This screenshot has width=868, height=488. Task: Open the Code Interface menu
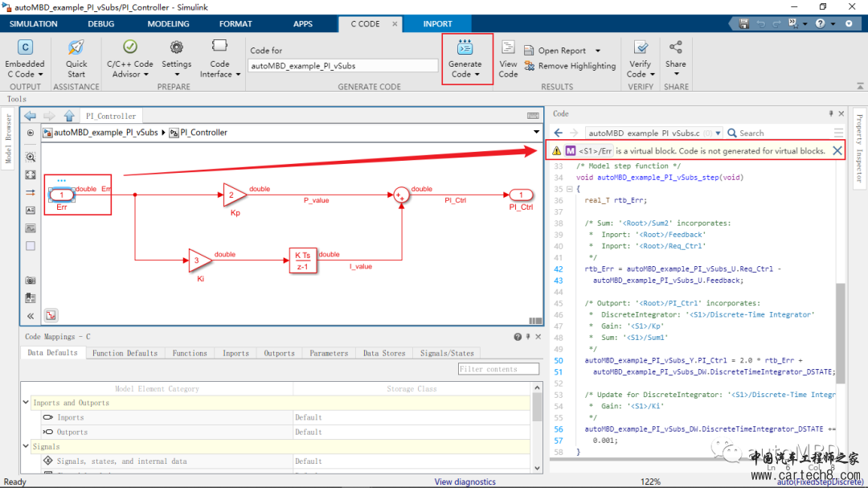[219, 59]
